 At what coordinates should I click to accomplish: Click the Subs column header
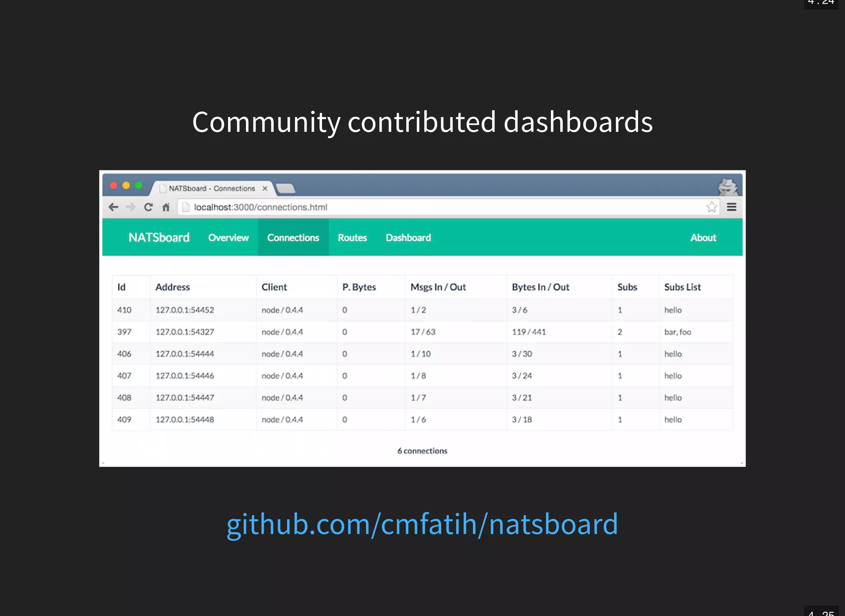(627, 287)
